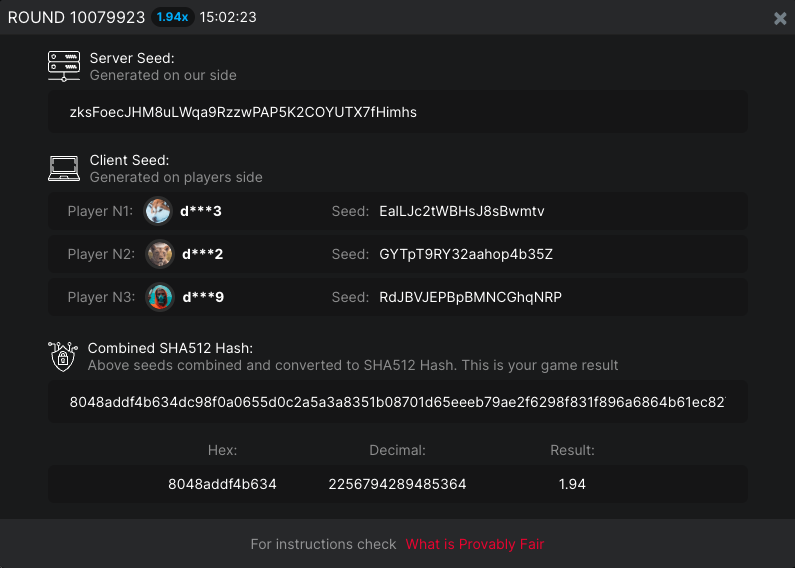Click the decimal value 2256794289485364
Viewport: 795px width, 568px height.
[x=397, y=484]
